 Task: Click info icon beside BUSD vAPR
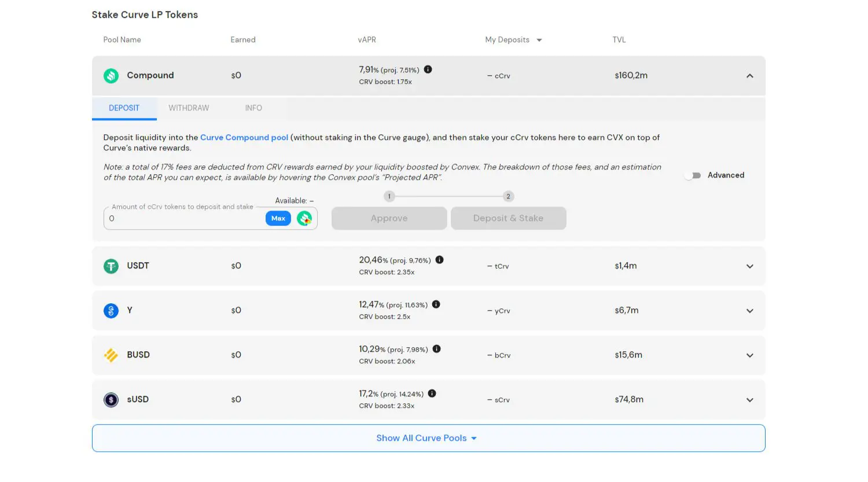point(437,349)
